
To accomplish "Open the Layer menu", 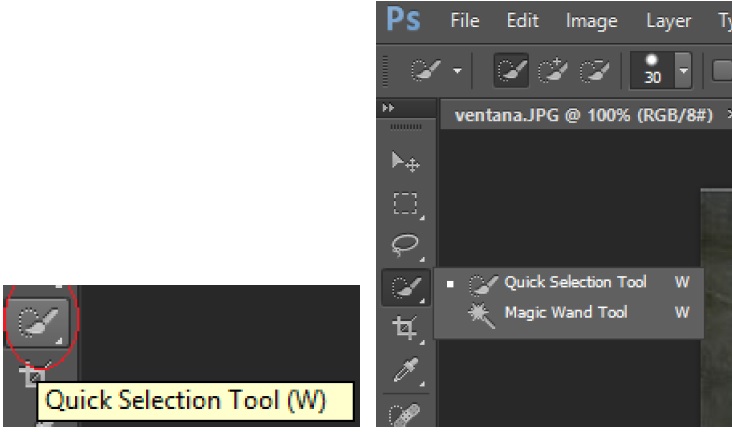I will [668, 21].
